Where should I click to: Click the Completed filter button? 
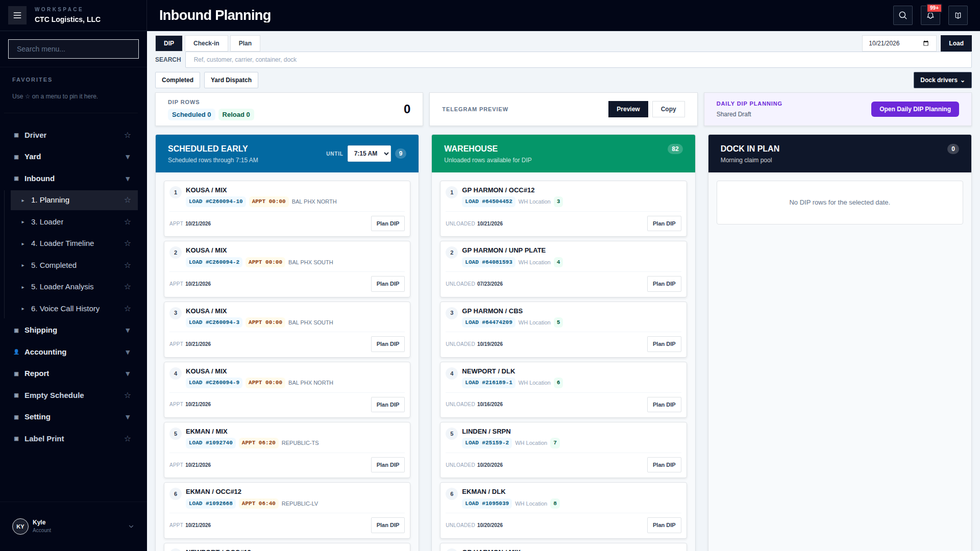[178, 80]
